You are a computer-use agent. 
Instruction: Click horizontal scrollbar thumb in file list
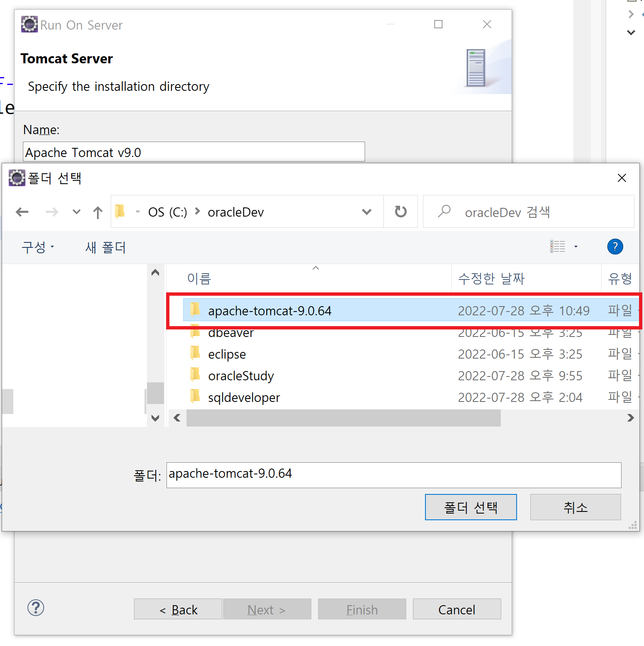(x=343, y=418)
